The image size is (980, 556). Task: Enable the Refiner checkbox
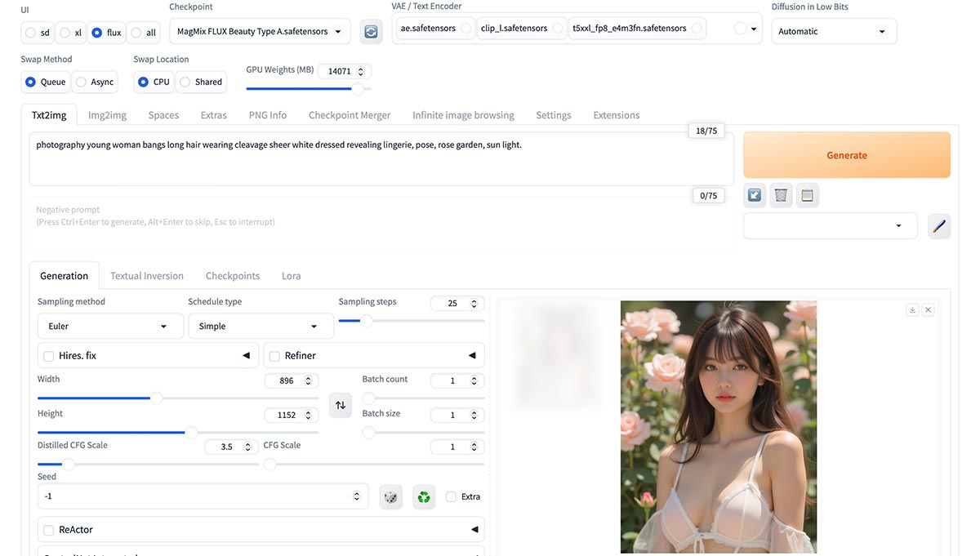[274, 355]
